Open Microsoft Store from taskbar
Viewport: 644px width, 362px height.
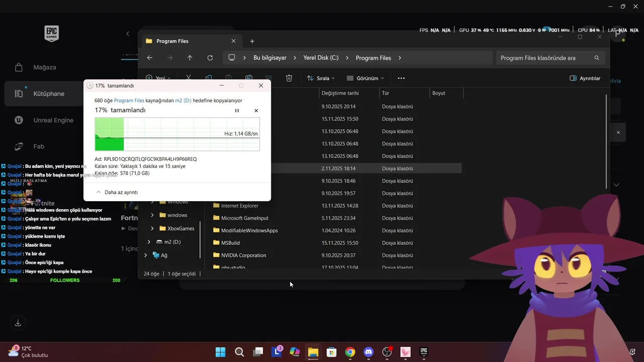click(x=332, y=352)
